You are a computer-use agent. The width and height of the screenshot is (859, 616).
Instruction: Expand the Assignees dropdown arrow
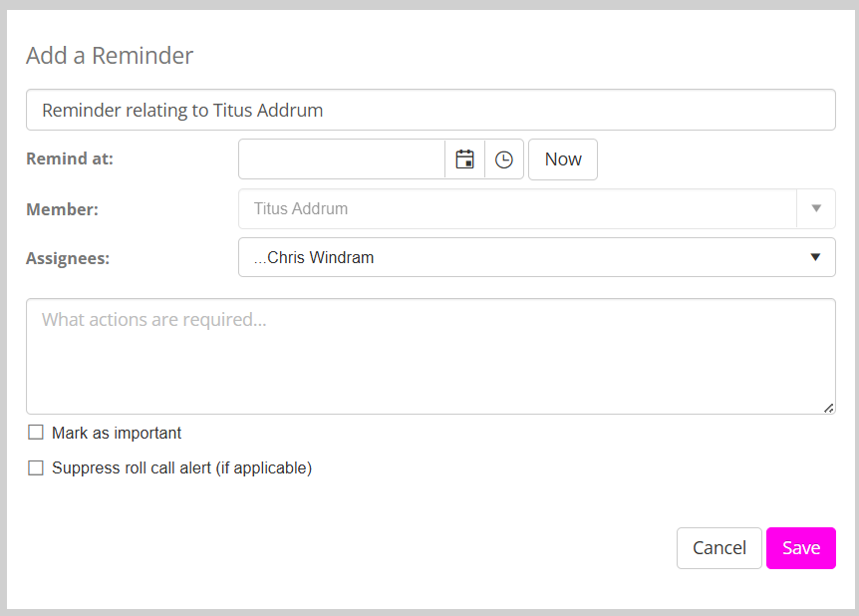815,257
